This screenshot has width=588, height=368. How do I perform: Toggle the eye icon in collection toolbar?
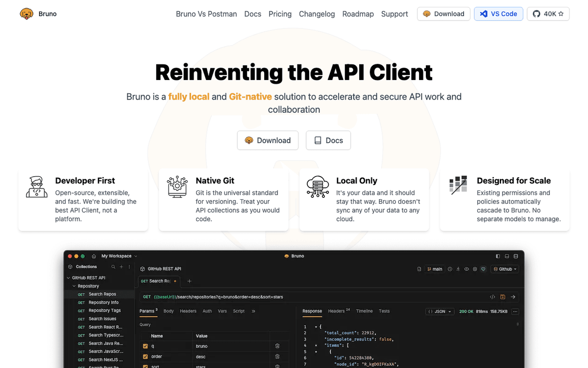point(466,269)
